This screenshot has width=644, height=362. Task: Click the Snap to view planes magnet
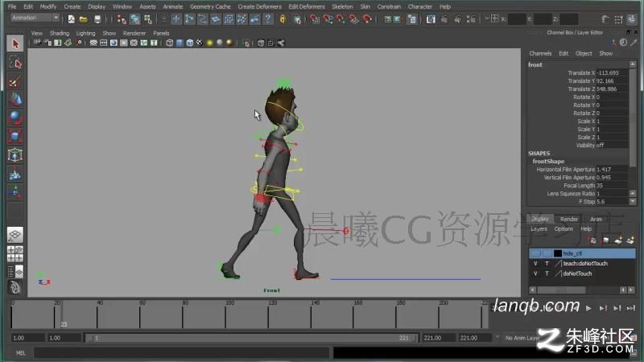coord(353,19)
